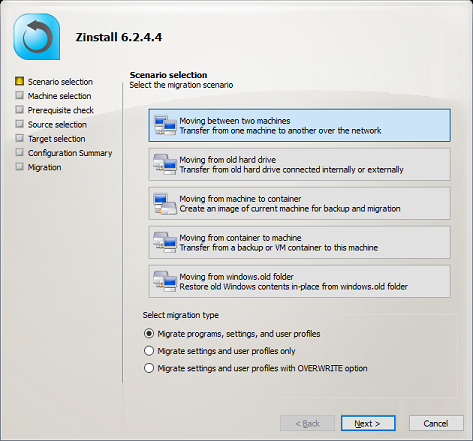Click the old hard drive scenario icon
This screenshot has width=473, height=441.
coord(165,164)
